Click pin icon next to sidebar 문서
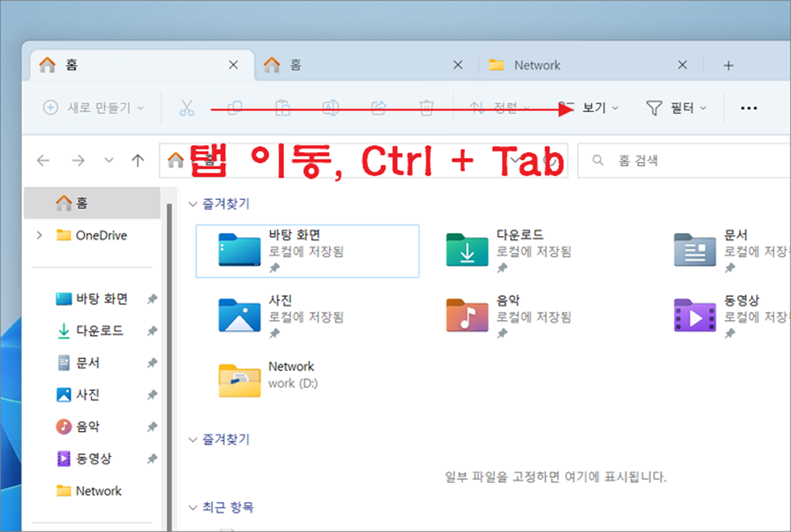Viewport: 791px width, 532px height. click(x=152, y=363)
